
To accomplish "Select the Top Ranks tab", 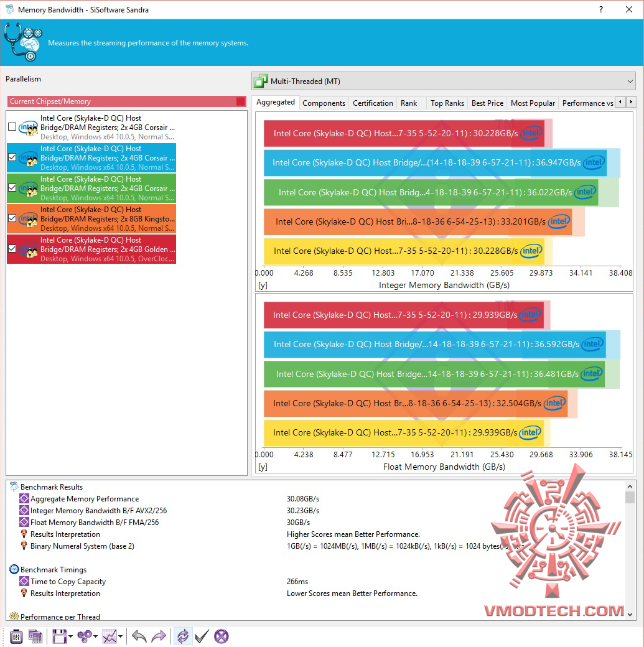I will tap(447, 103).
